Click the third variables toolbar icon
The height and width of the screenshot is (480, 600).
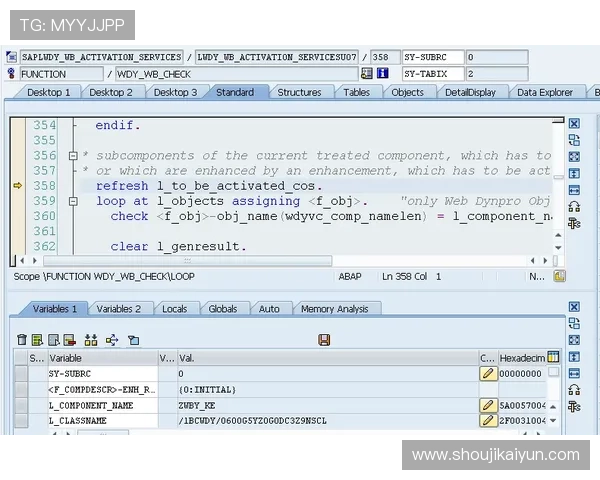54,340
